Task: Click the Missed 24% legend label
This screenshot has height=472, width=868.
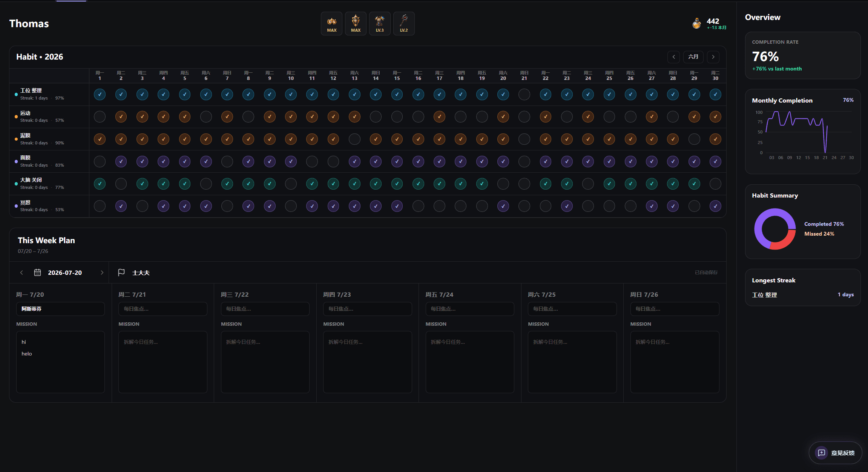Action: click(x=819, y=234)
